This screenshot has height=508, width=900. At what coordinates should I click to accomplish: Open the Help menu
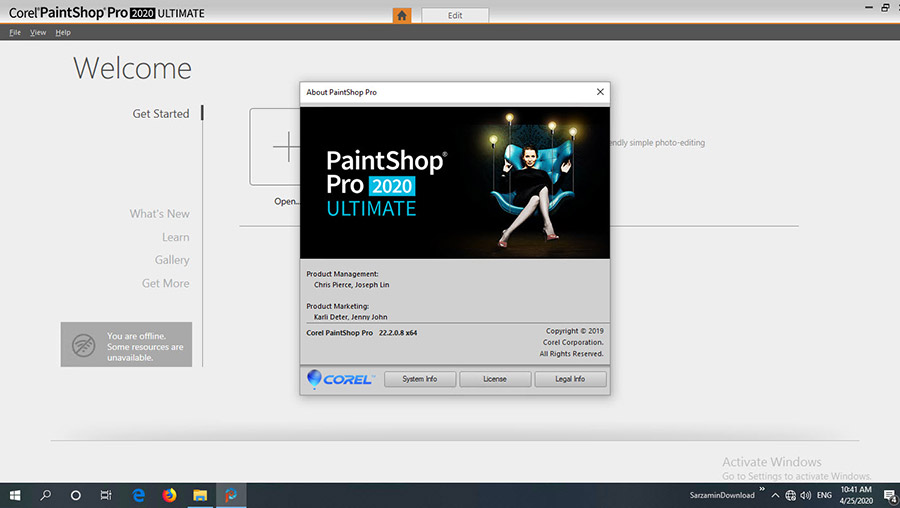63,33
